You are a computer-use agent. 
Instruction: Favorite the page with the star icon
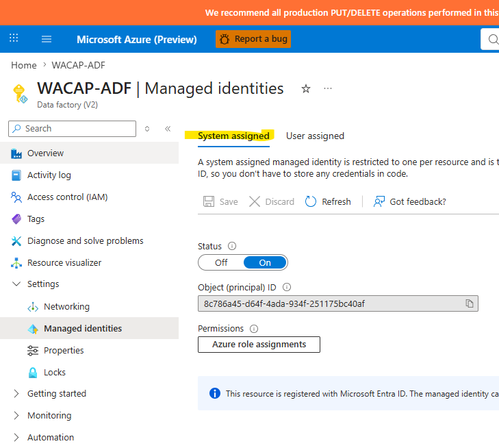[306, 88]
